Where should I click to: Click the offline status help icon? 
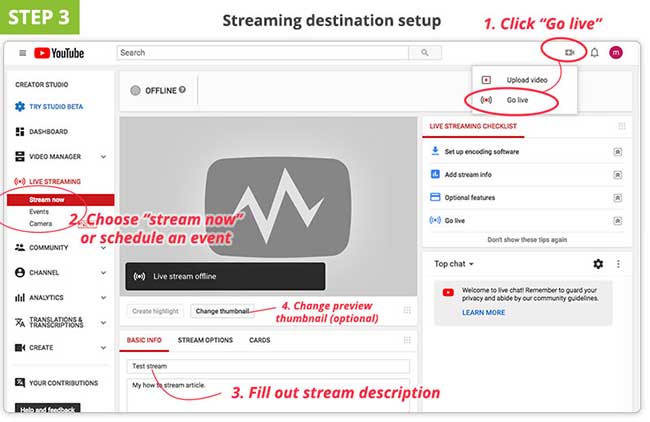click(x=182, y=90)
